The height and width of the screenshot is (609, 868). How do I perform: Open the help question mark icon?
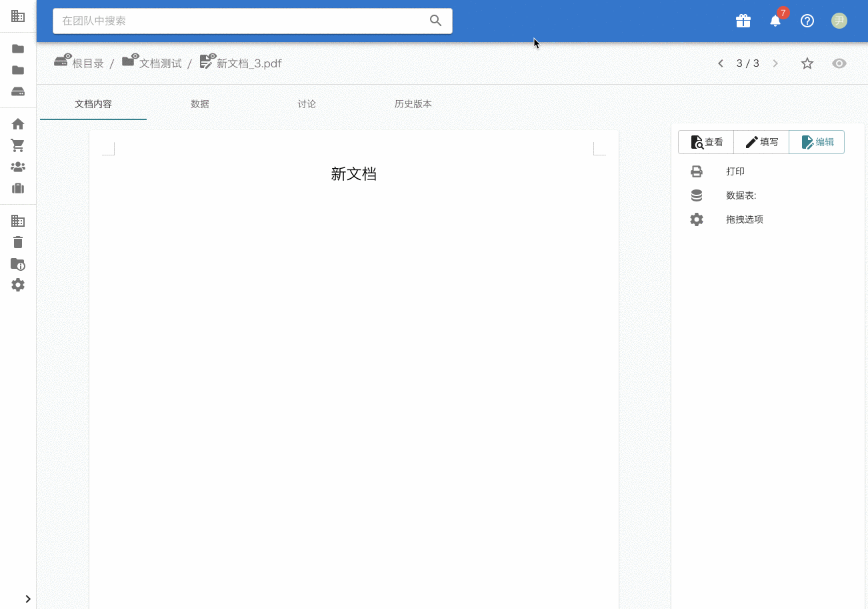tap(807, 21)
